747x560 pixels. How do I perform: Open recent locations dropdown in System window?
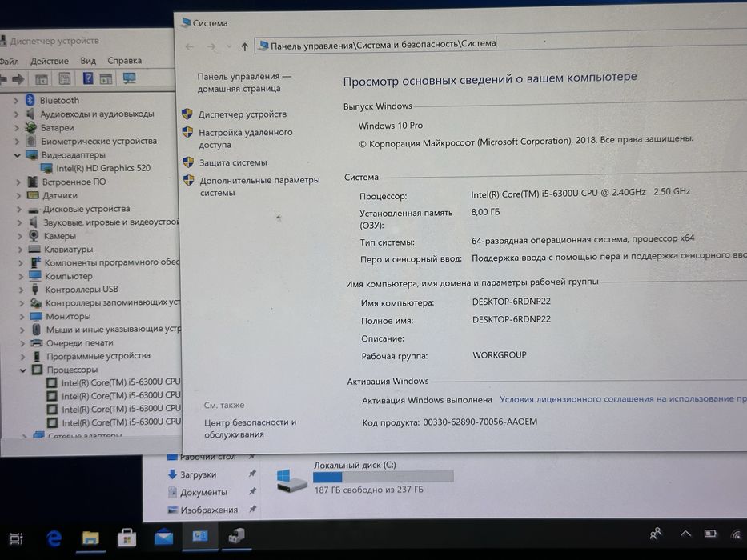coord(229,46)
